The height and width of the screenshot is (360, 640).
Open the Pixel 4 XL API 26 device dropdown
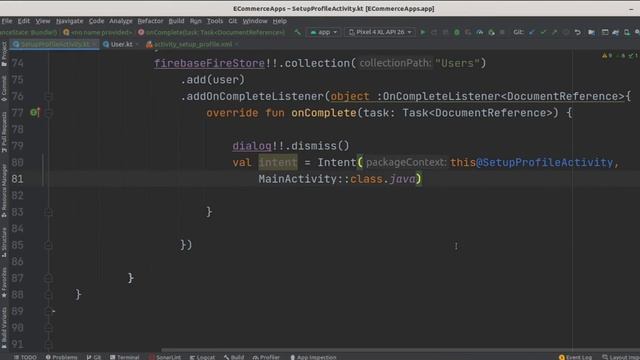pyautogui.click(x=380, y=32)
